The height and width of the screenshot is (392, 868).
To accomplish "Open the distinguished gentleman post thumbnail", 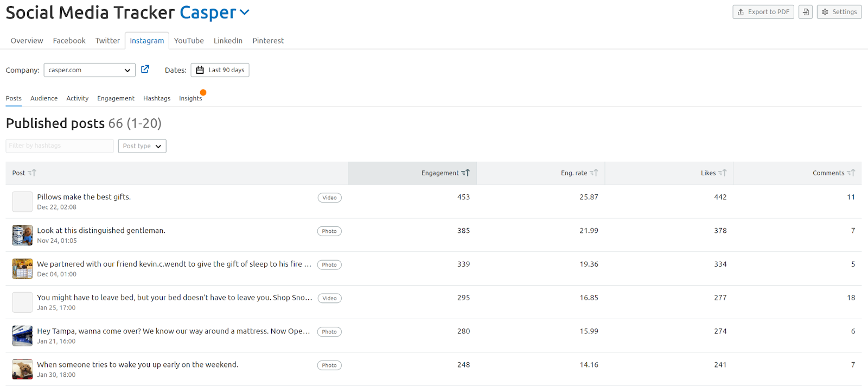I will [x=22, y=236].
